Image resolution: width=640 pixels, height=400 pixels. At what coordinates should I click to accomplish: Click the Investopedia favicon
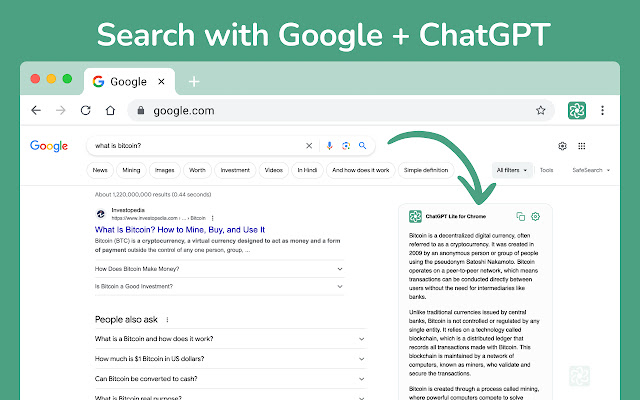coord(101,214)
